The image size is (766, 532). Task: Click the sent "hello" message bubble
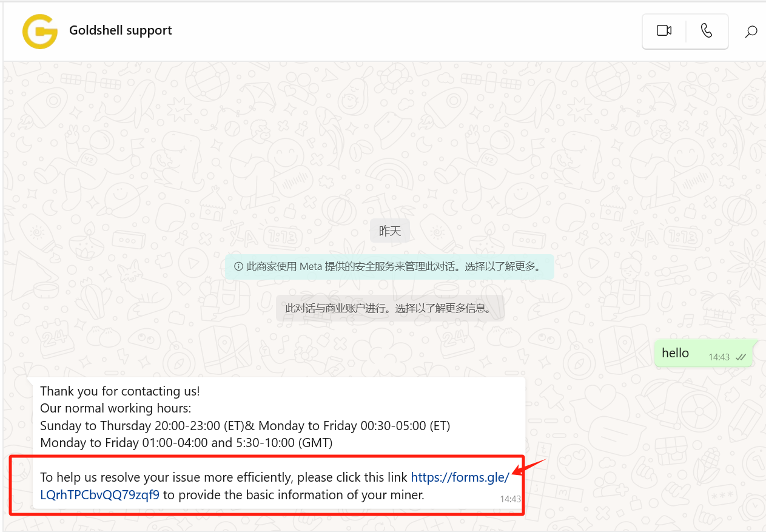pyautogui.click(x=704, y=354)
